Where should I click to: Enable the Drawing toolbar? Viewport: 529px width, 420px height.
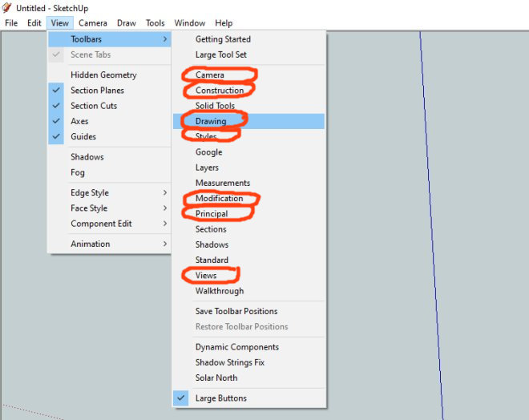pyautogui.click(x=249, y=121)
